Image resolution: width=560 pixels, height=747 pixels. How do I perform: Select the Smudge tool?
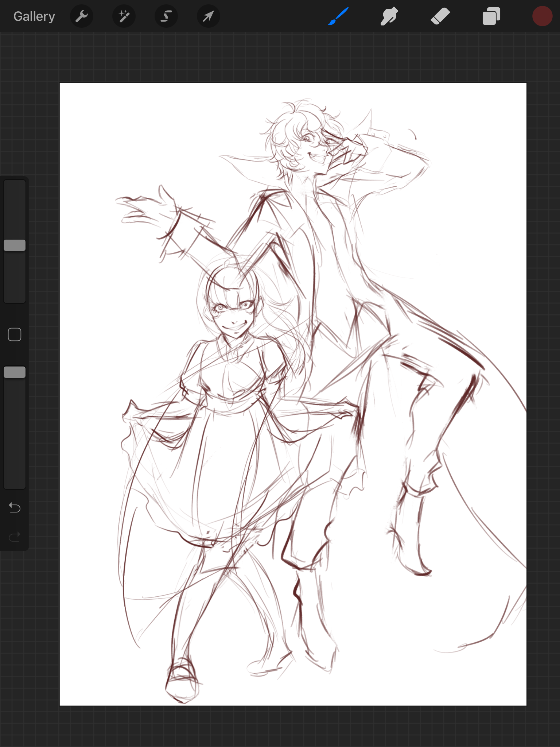(x=389, y=16)
